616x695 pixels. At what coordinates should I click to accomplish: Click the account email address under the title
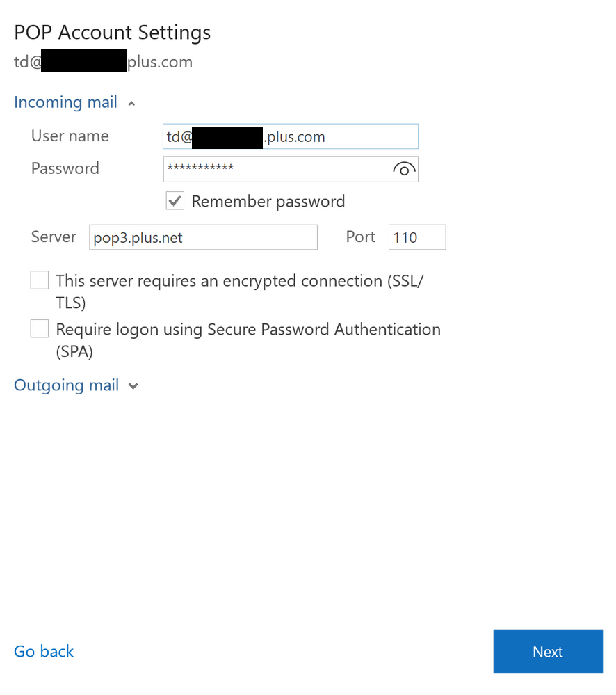[x=103, y=61]
